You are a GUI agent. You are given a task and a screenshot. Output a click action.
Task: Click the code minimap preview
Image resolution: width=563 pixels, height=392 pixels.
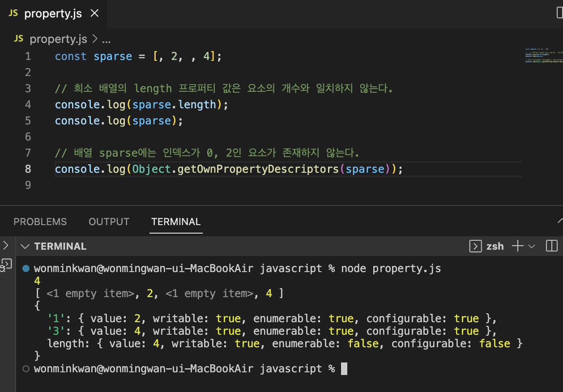[544, 55]
